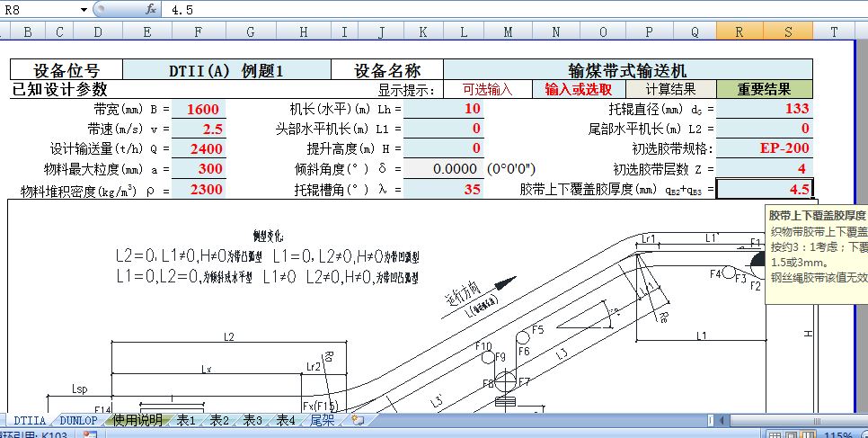
Task: Click the 显示提示: label
Action: point(406,90)
